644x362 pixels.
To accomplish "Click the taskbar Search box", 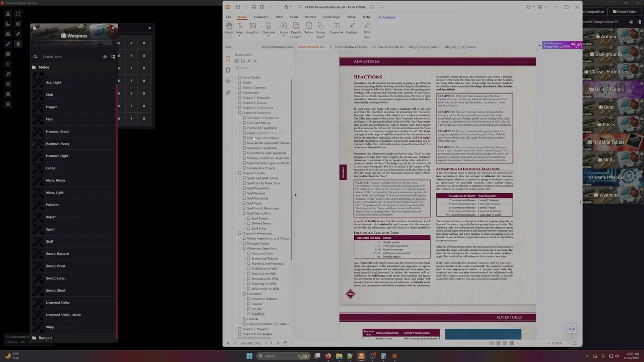I will [x=284, y=356].
